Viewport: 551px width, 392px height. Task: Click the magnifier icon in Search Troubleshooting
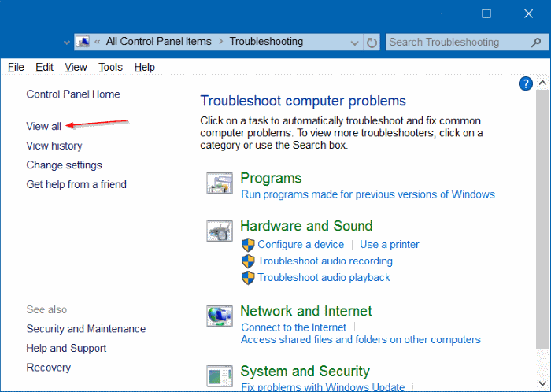pyautogui.click(x=536, y=43)
